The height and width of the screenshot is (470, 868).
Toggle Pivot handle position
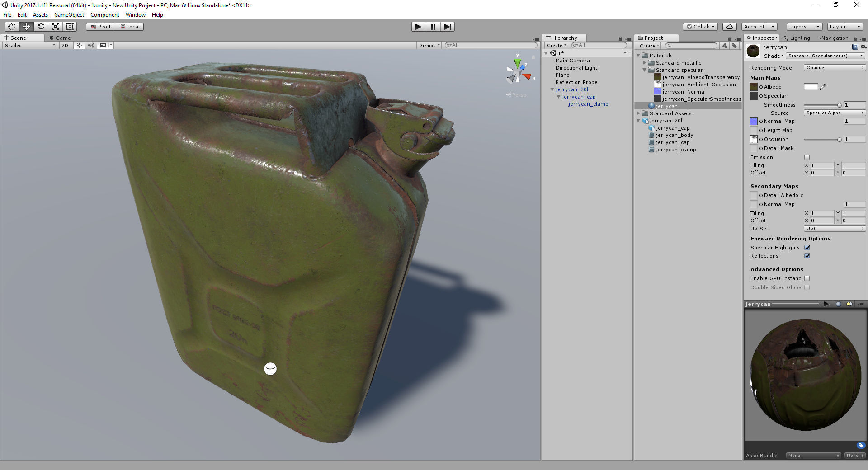pos(101,27)
